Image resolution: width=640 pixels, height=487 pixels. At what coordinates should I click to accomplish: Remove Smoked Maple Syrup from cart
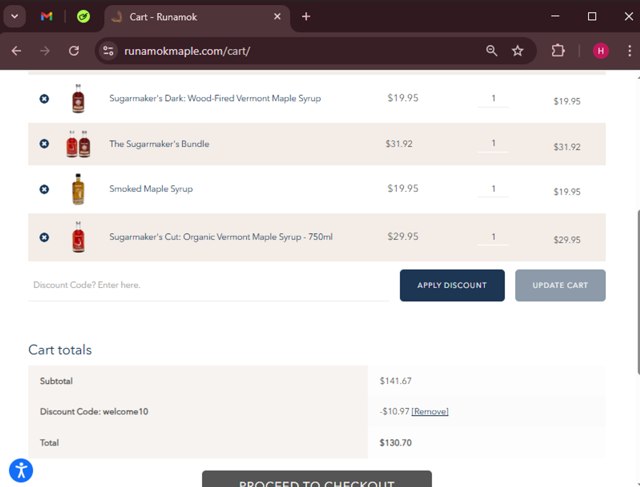click(x=44, y=189)
